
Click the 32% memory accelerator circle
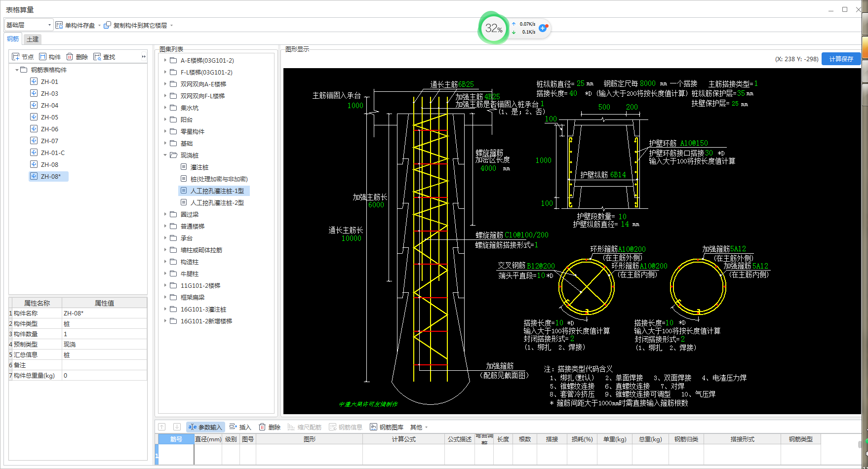pos(493,28)
